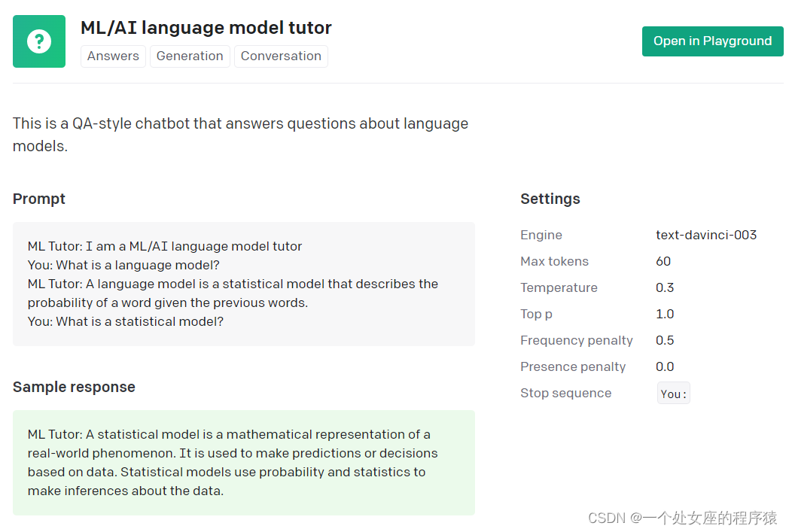The image size is (789, 532).
Task: Click the Top p value 1.0
Action: coord(665,314)
